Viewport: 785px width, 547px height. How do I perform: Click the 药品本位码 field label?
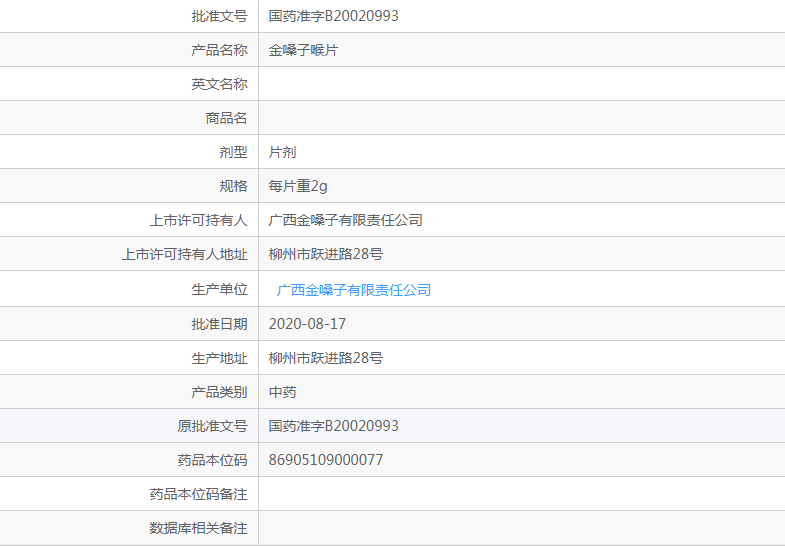coord(212,460)
